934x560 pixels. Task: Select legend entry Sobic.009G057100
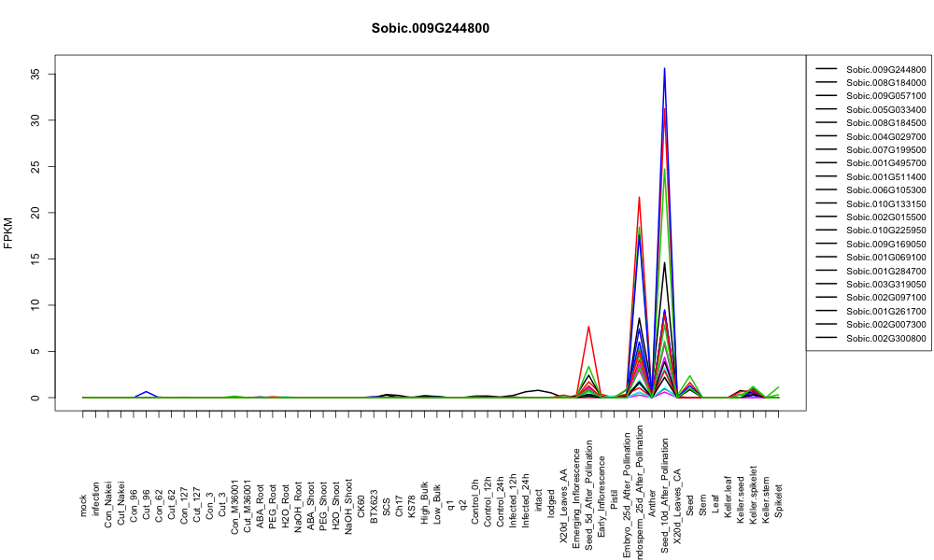click(885, 96)
